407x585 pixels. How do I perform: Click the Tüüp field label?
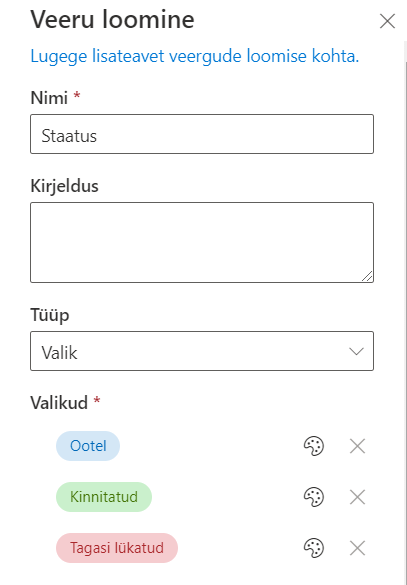coord(50,315)
